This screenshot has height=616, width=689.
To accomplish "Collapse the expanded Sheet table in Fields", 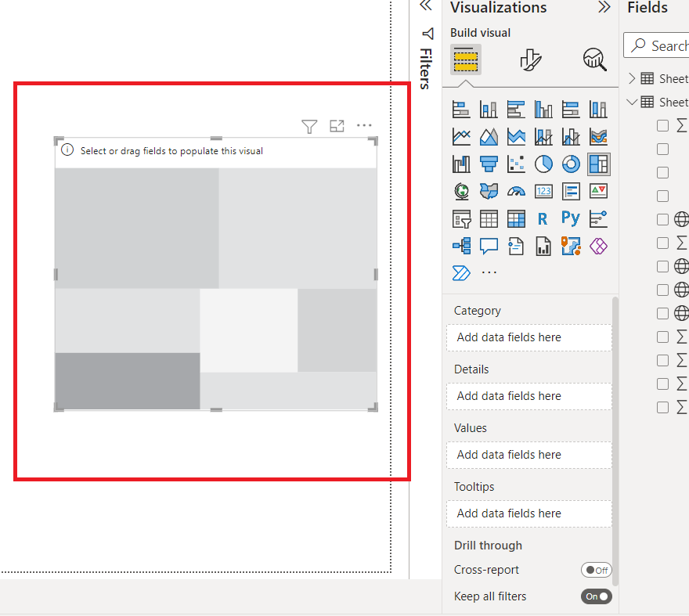I will 632,102.
